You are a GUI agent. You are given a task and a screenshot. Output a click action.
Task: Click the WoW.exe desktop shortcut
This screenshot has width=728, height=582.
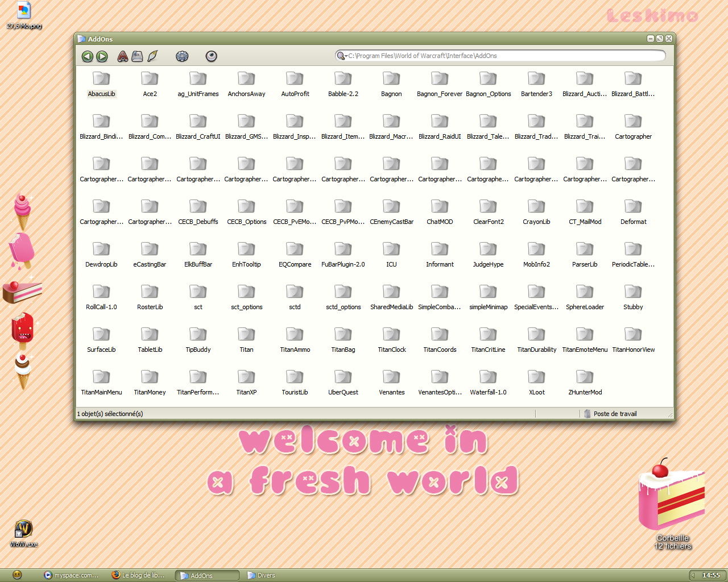pyautogui.click(x=23, y=534)
